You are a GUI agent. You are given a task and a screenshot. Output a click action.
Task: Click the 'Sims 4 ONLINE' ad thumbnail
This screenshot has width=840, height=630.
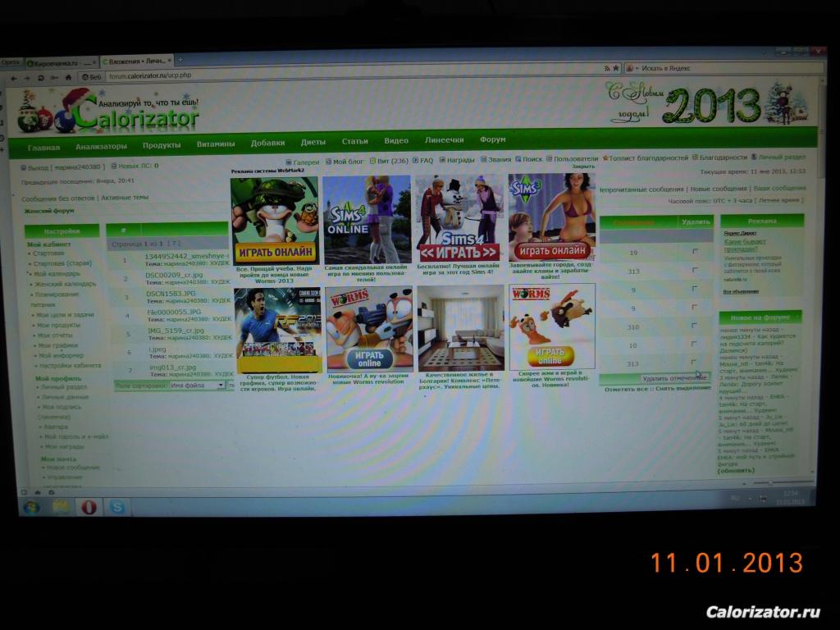point(367,220)
